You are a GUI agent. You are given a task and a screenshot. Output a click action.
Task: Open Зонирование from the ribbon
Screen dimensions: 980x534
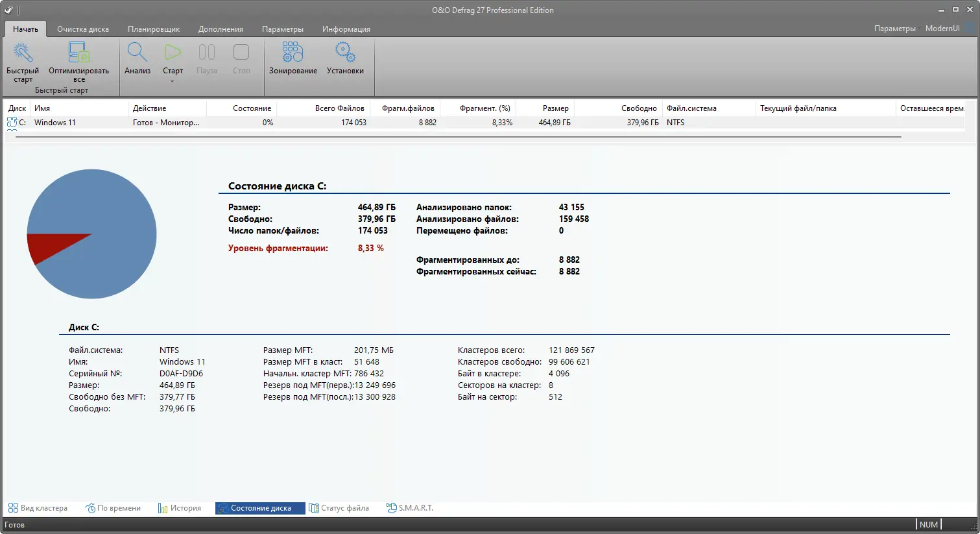293,60
